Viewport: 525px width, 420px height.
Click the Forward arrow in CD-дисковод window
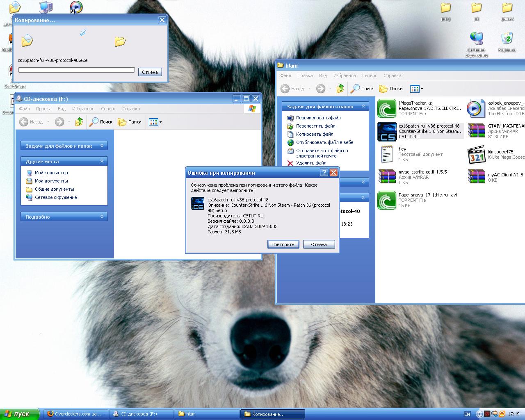click(59, 122)
